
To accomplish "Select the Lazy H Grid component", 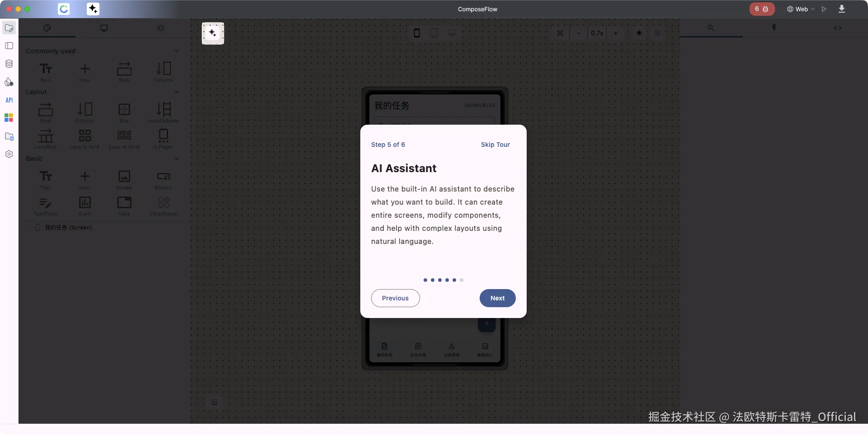I will coord(124,139).
